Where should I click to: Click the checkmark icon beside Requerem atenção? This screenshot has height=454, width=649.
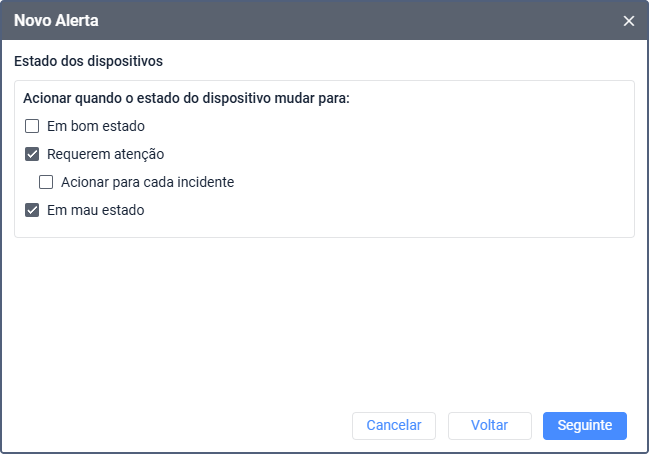(x=32, y=154)
